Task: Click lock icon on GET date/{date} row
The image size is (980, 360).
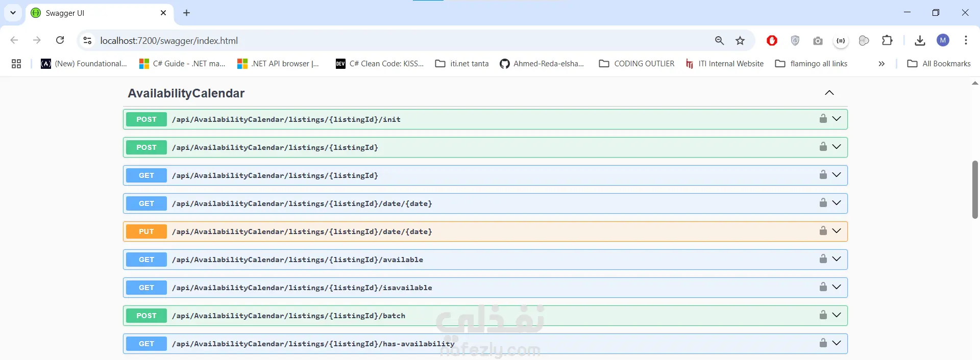Action: click(823, 203)
